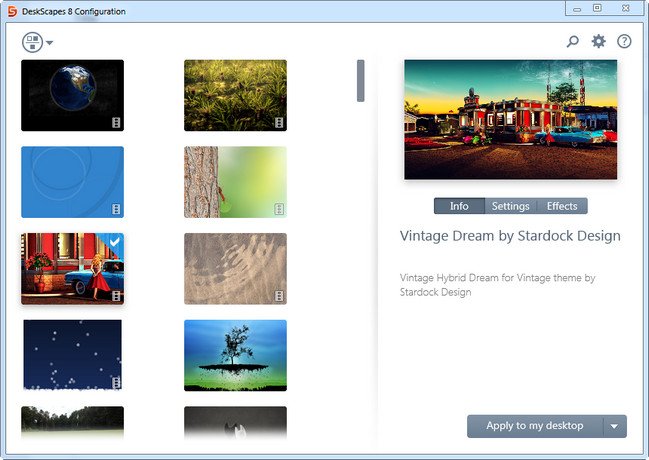Screen dimensions: 649x460
Task: Click film strip icon on tree bark thumbnail
Action: (279, 209)
